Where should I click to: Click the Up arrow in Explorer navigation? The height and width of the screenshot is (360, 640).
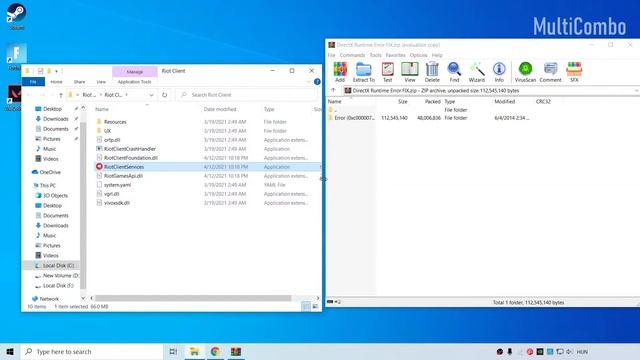point(60,95)
